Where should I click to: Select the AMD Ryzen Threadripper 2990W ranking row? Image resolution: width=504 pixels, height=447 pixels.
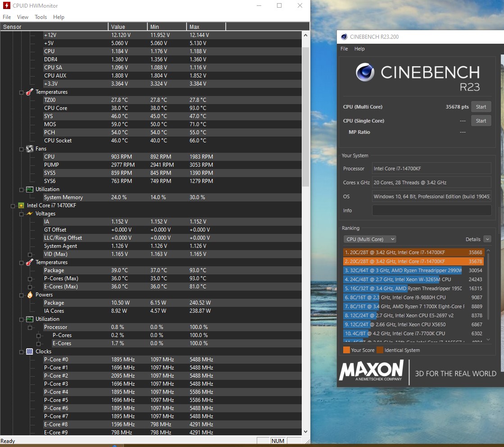pos(413,270)
